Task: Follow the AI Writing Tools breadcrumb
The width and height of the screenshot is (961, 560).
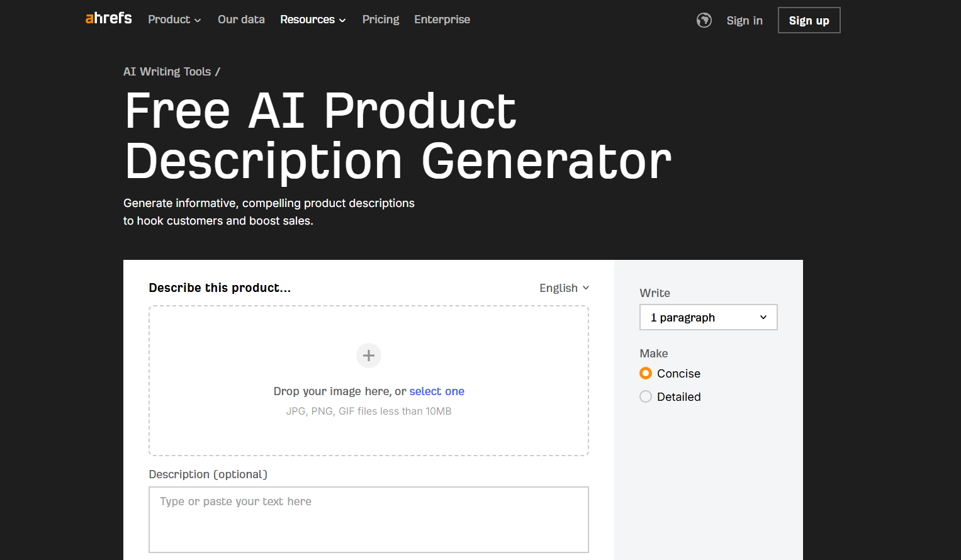Action: [x=167, y=72]
